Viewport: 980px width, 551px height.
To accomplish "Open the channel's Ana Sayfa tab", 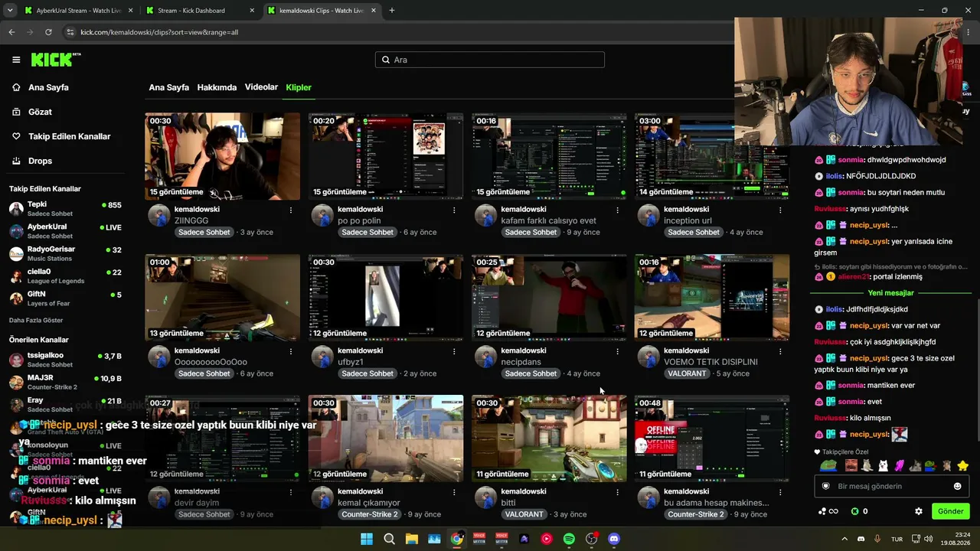I will (x=168, y=87).
